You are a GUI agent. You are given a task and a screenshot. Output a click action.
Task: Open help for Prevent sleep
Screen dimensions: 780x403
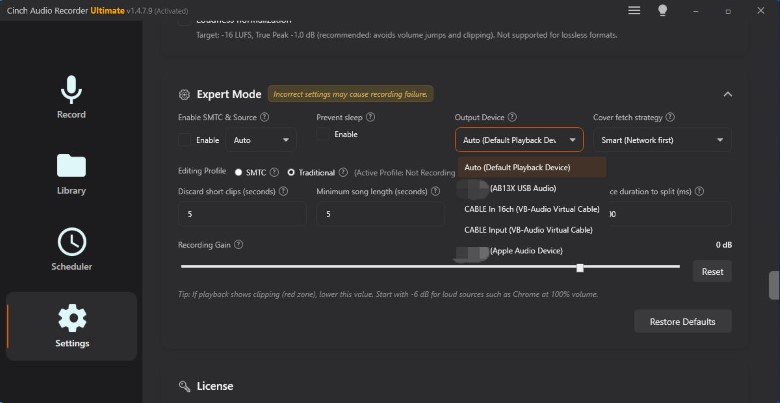(x=370, y=117)
